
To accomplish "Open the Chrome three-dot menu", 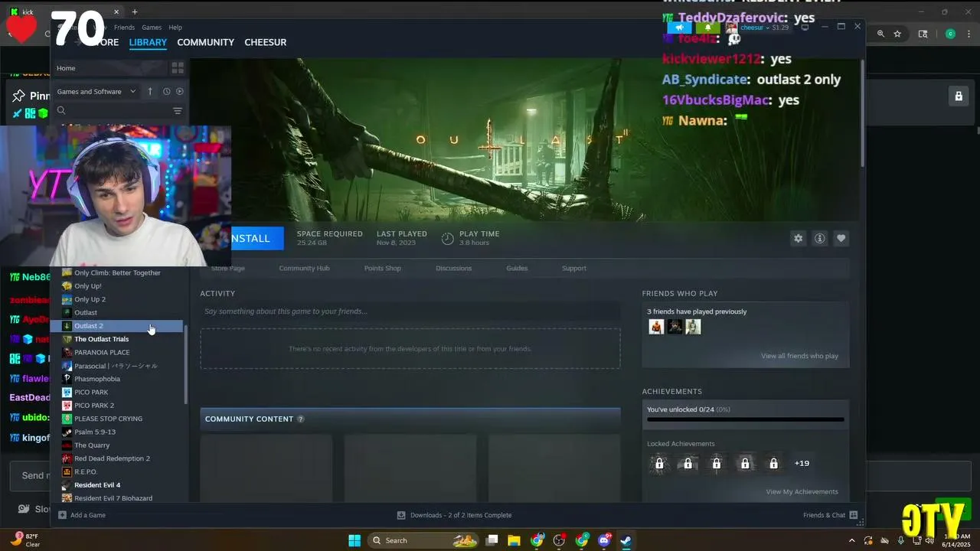I will pyautogui.click(x=968, y=34).
